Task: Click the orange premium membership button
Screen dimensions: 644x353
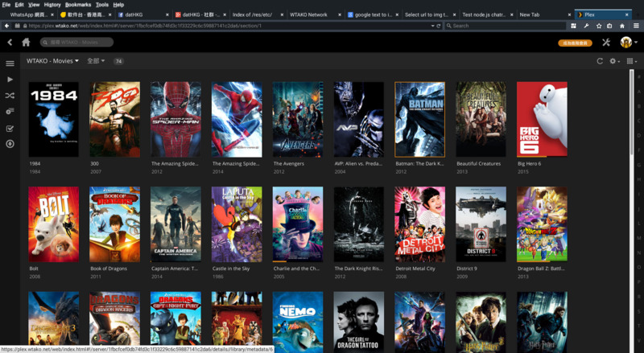Action: [575, 43]
